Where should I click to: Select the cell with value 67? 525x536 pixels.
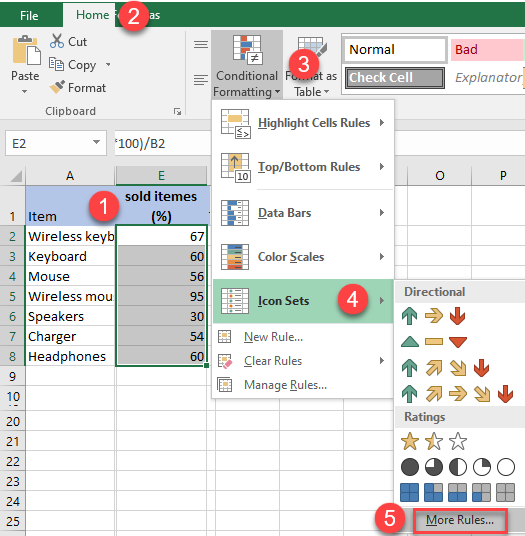click(x=161, y=236)
